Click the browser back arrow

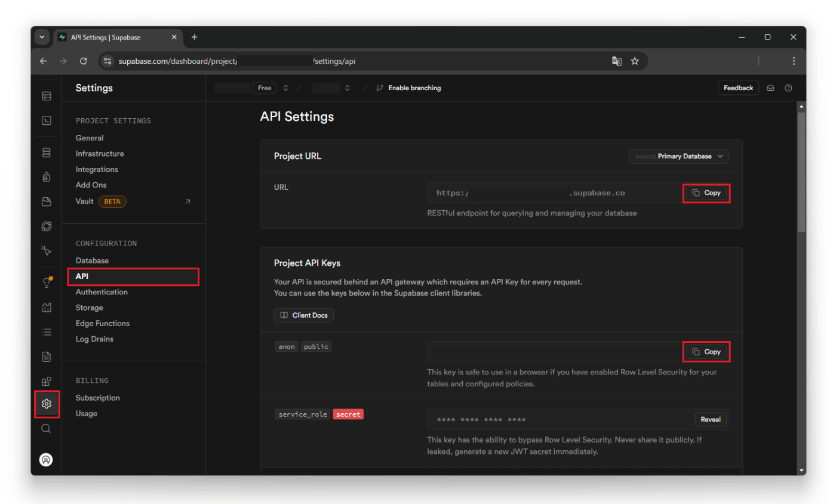43,61
